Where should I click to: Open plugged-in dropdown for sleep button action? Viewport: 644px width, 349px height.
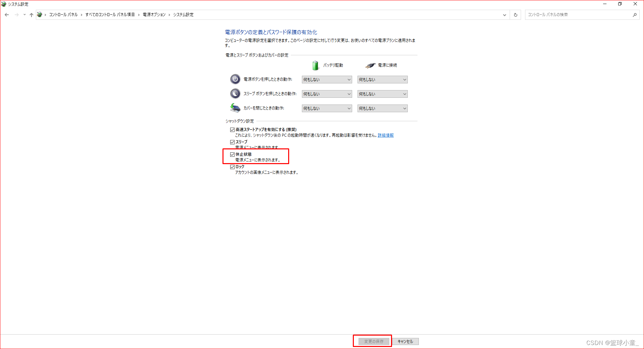tap(382, 94)
